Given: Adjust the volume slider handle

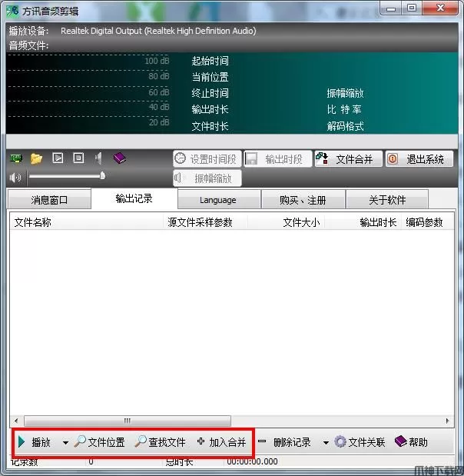Looking at the screenshot, I should tap(102, 175).
